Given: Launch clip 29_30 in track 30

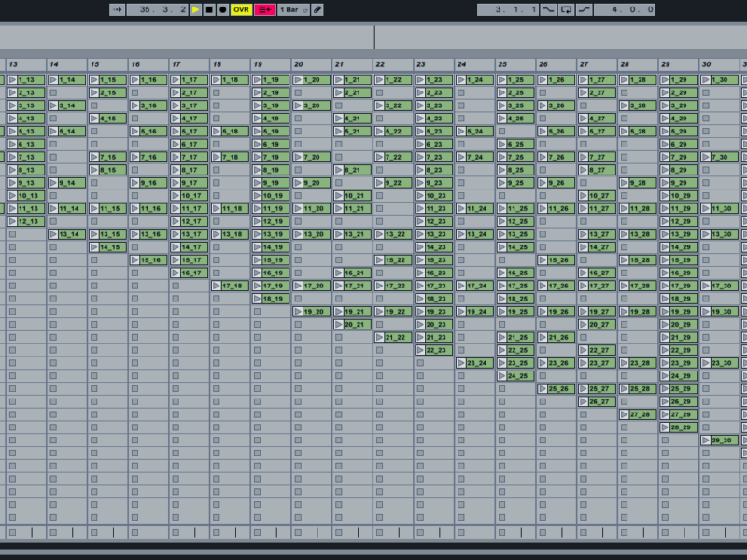Looking at the screenshot, I should point(707,441).
